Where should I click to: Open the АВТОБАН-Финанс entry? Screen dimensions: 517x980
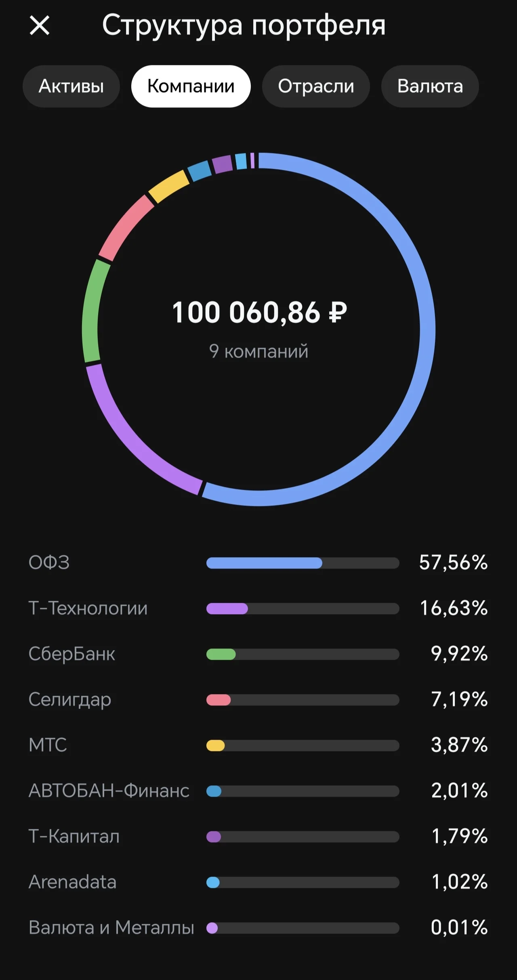pyautogui.click(x=258, y=791)
